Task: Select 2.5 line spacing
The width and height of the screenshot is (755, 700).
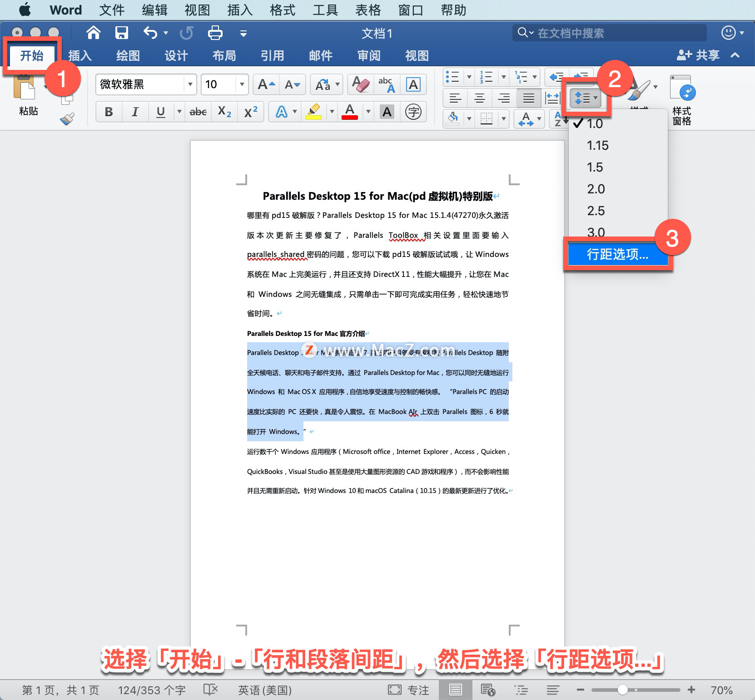Action: click(x=618, y=211)
